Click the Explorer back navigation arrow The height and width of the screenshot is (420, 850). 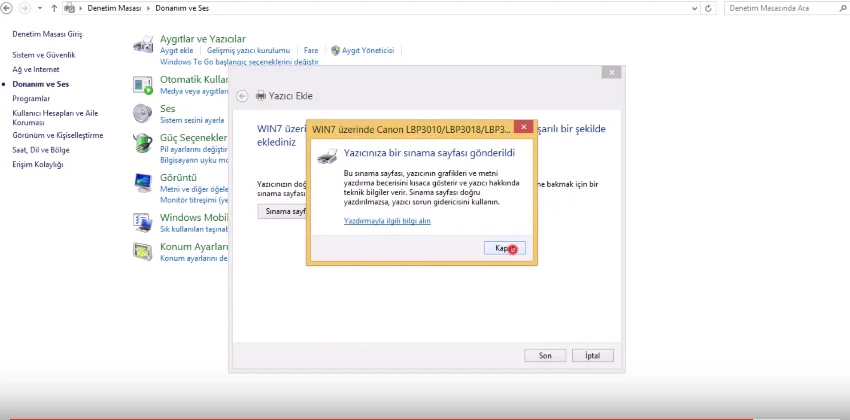click(7, 8)
